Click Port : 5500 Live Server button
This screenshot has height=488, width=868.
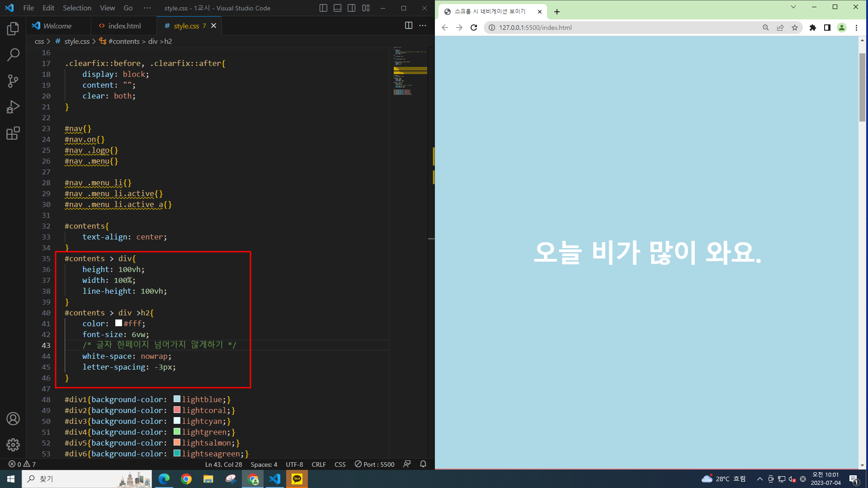pyautogui.click(x=374, y=464)
